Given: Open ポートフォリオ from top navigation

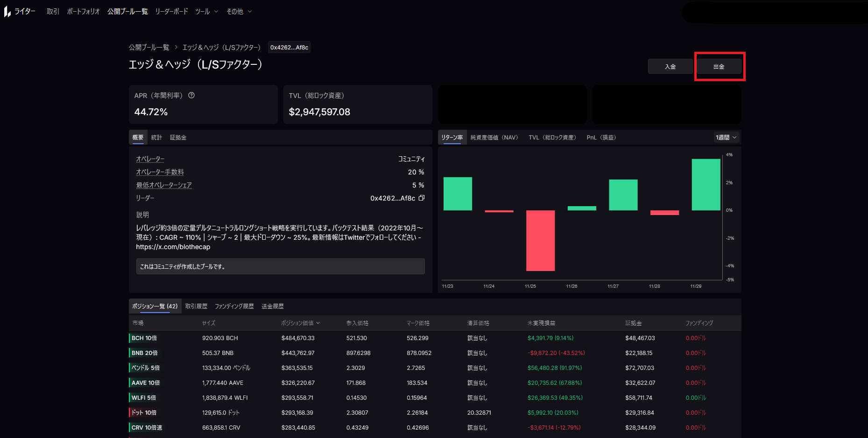Looking at the screenshot, I should coord(83,12).
